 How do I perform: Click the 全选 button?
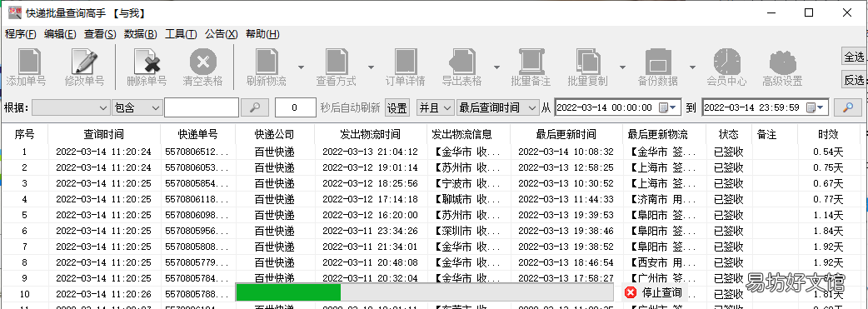[x=854, y=57]
